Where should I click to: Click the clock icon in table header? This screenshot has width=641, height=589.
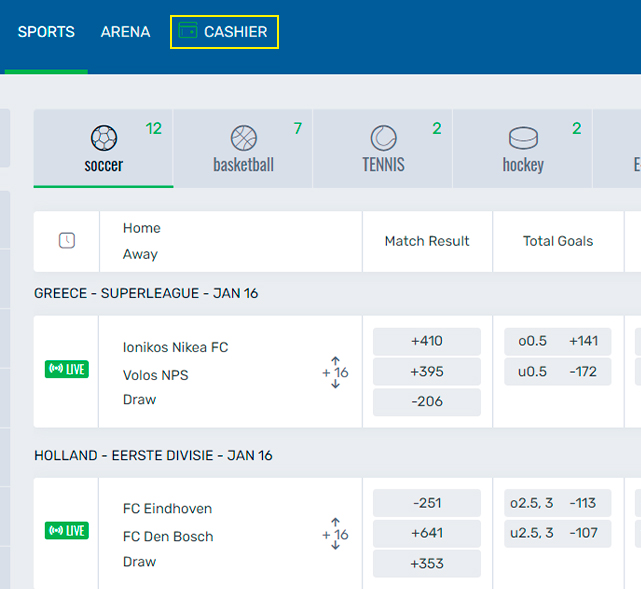click(x=67, y=240)
